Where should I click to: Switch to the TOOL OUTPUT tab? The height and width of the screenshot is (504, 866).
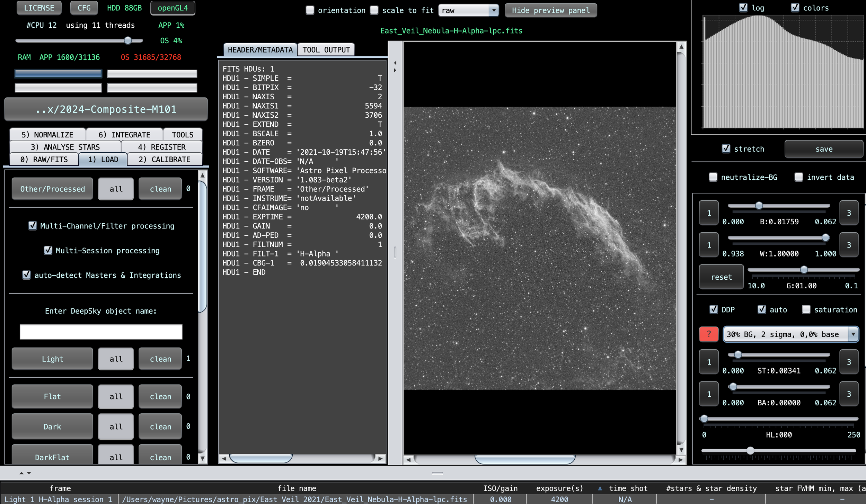326,50
